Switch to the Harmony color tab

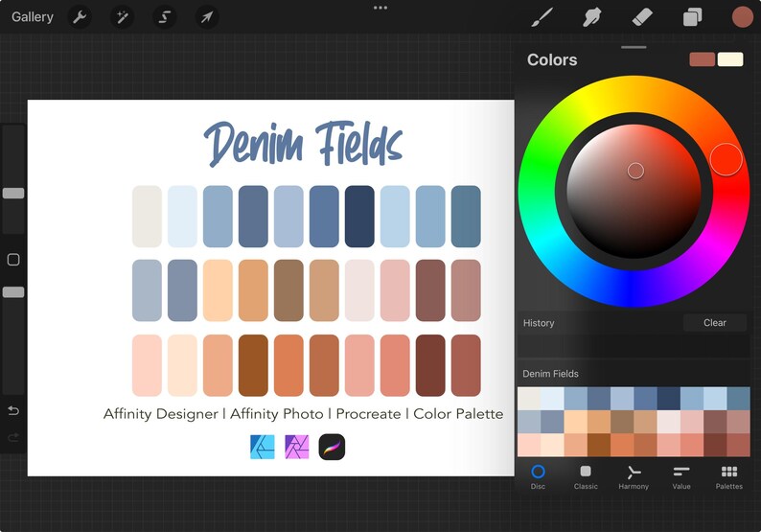click(x=634, y=477)
